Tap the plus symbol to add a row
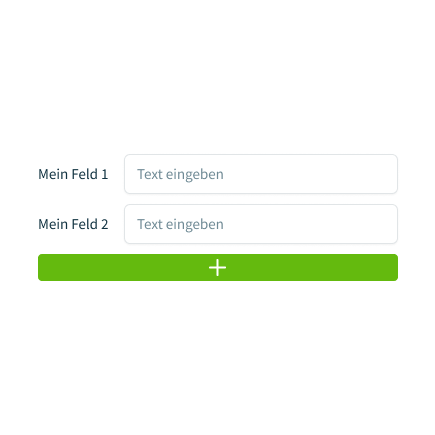The height and width of the screenshot is (435, 435). [x=217, y=268]
